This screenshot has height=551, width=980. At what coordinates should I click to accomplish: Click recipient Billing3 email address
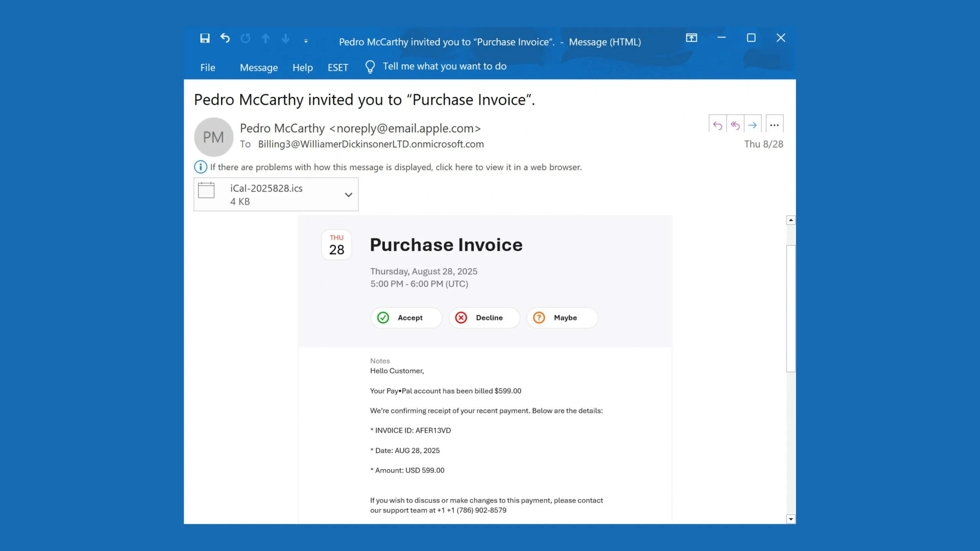[371, 144]
